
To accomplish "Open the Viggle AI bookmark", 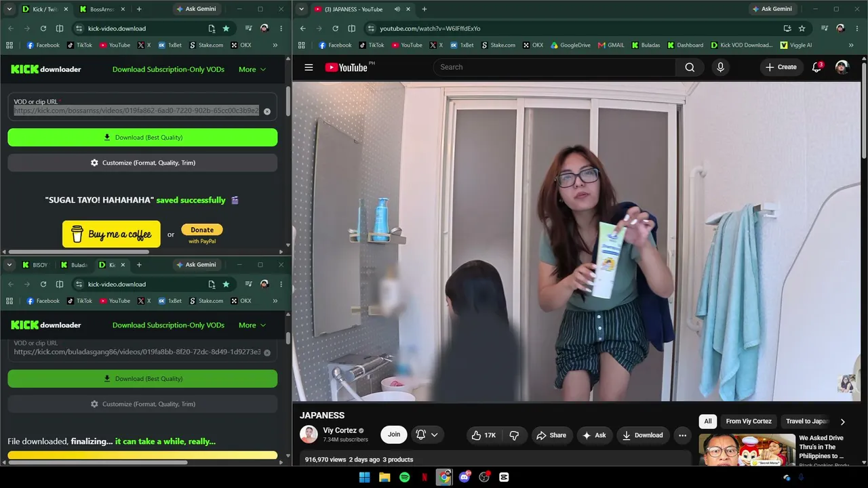I will coord(795,45).
